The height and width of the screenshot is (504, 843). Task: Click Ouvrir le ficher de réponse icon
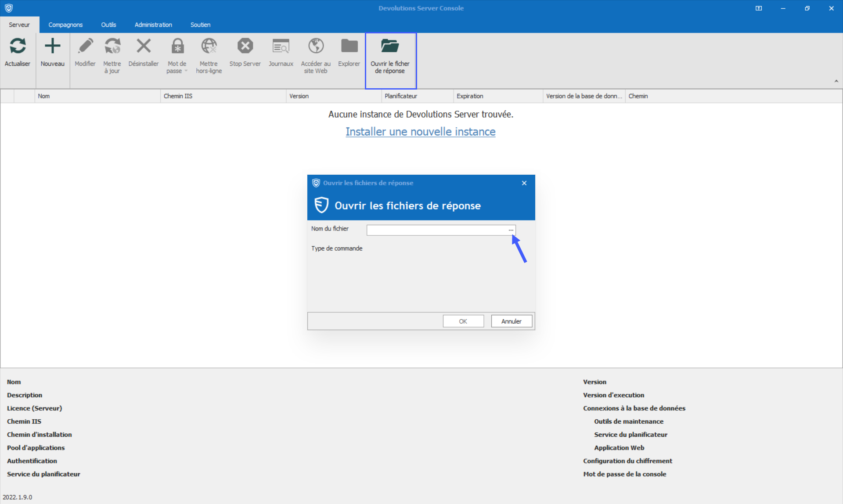tap(390, 46)
